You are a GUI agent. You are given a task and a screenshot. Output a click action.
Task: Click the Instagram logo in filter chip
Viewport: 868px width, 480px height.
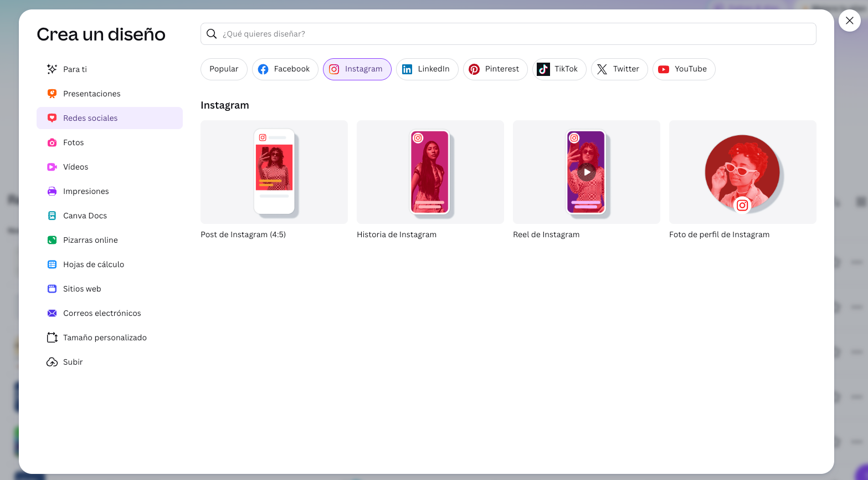[x=334, y=69]
